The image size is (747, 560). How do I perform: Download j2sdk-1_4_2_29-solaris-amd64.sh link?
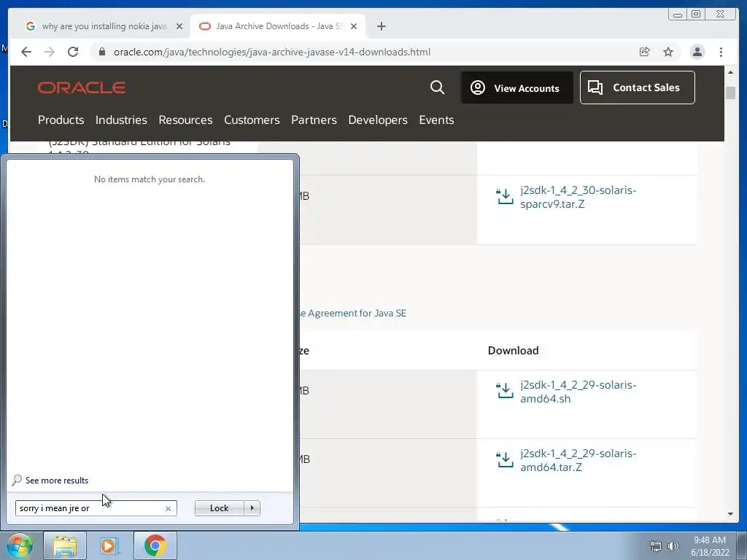pos(578,392)
